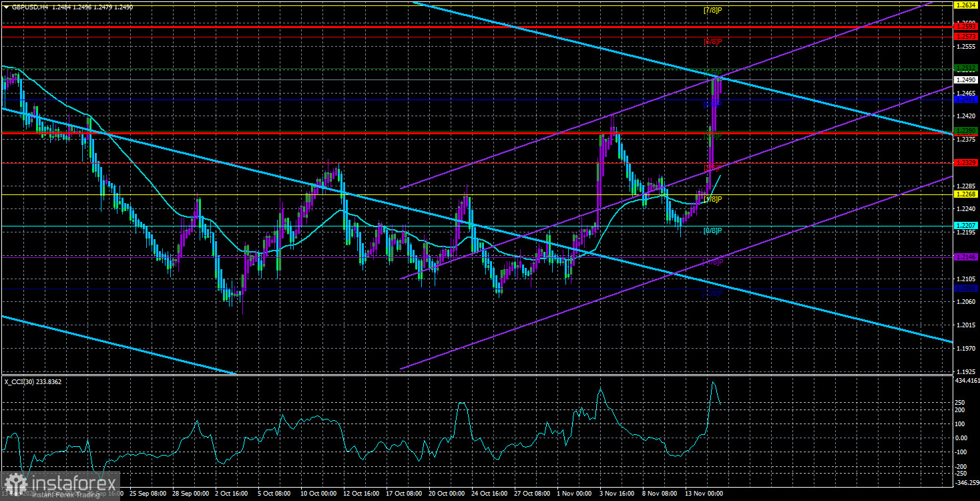Click the [0/8]P Murrey level label
980x501 pixels.
click(x=712, y=230)
